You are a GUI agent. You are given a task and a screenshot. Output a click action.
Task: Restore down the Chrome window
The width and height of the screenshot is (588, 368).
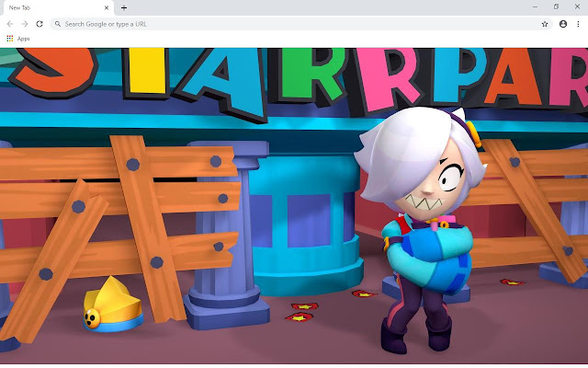[556, 6]
